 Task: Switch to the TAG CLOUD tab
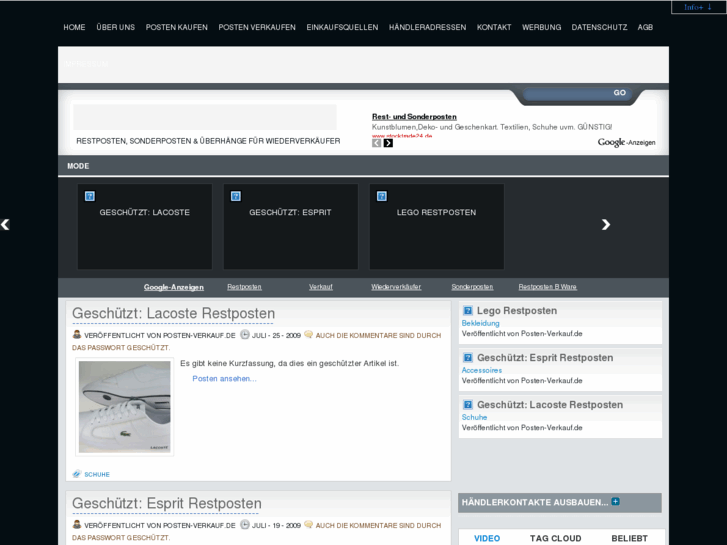[555, 538]
